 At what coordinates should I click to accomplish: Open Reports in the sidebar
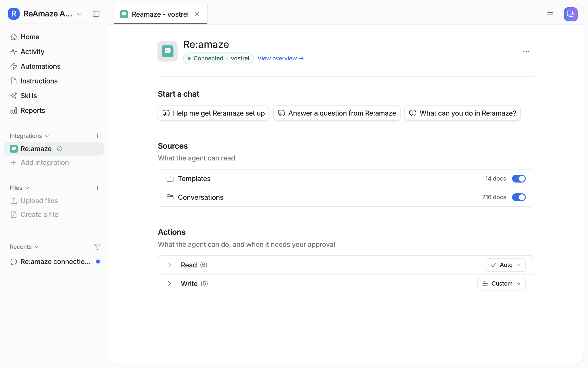pos(54,110)
